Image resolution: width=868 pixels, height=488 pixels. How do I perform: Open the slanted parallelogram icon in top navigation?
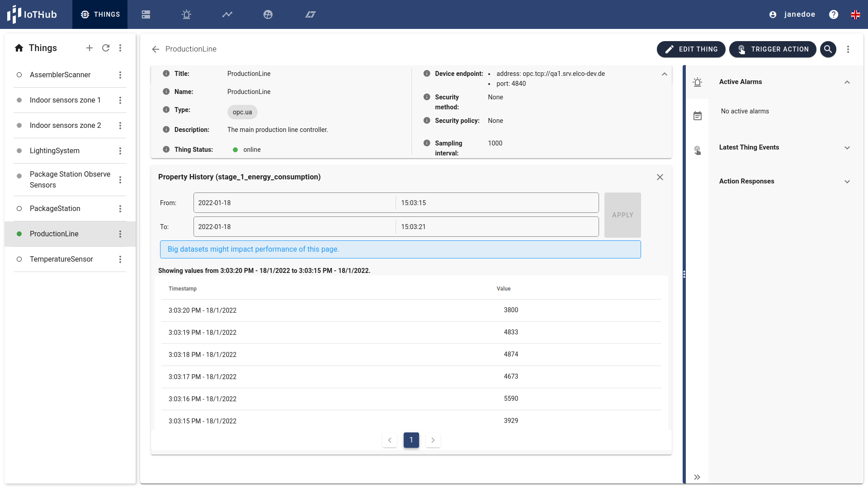310,14
